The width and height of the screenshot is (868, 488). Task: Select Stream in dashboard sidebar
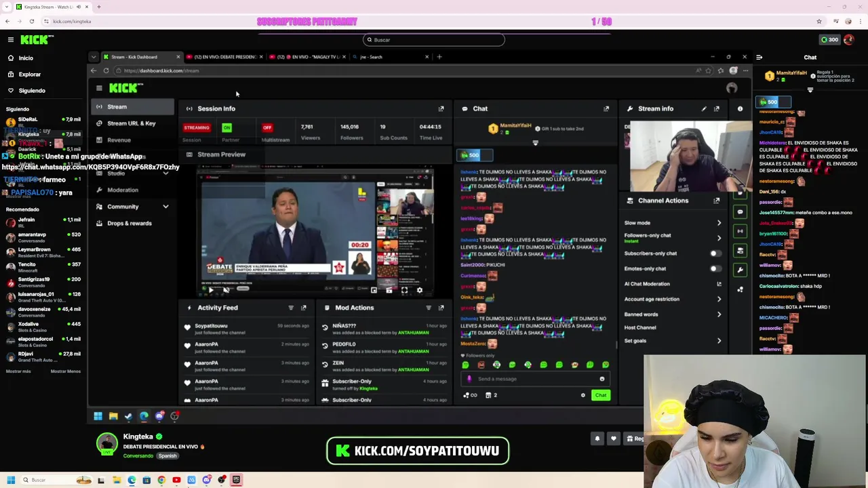132,107
